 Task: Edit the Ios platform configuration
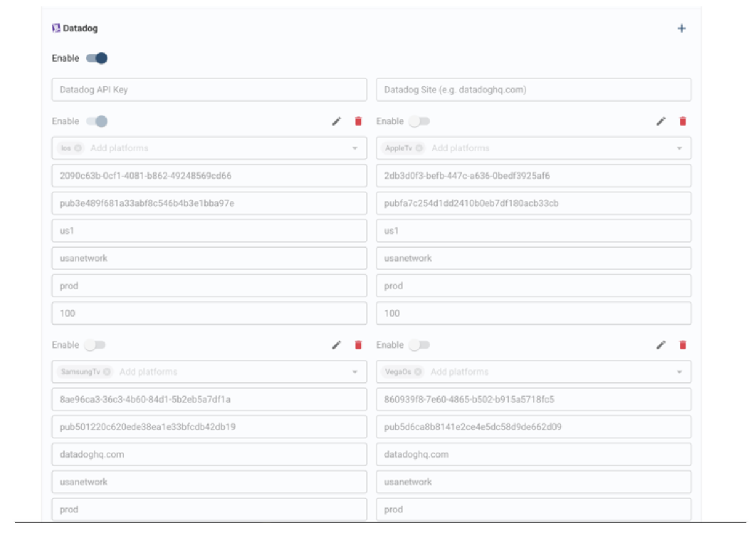pos(336,121)
